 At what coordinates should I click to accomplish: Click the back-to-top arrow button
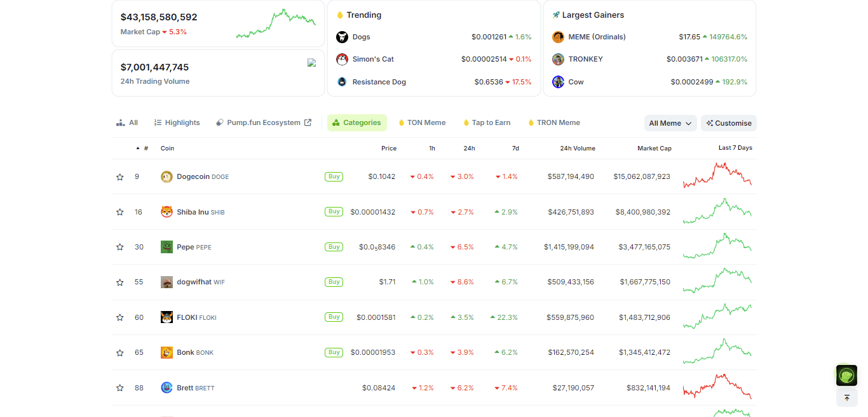(846, 398)
